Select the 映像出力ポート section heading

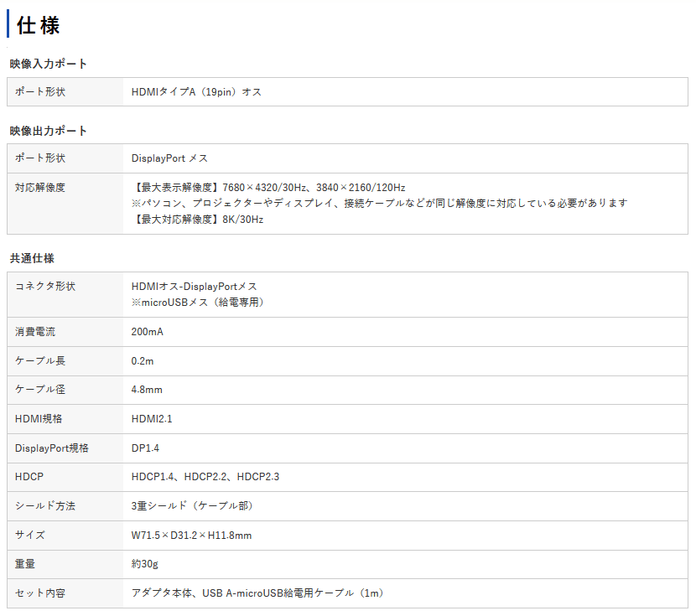(x=48, y=131)
